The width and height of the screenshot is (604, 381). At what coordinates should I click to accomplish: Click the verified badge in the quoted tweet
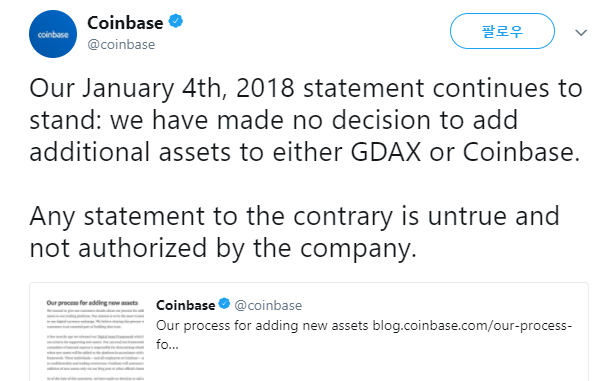pos(224,304)
